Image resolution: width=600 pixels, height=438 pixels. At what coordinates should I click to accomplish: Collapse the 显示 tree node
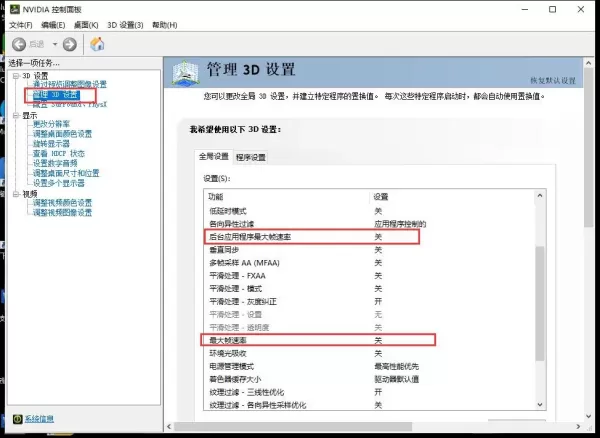[16, 116]
